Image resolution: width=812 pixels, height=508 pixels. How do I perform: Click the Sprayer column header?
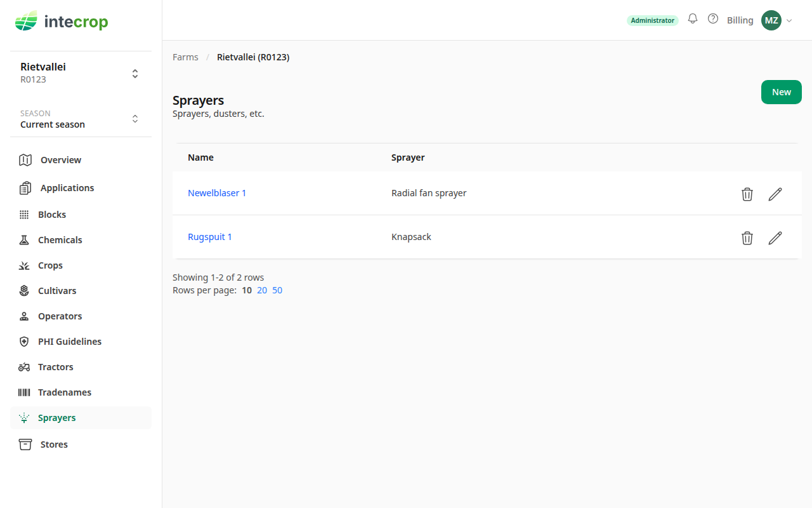[x=408, y=157]
